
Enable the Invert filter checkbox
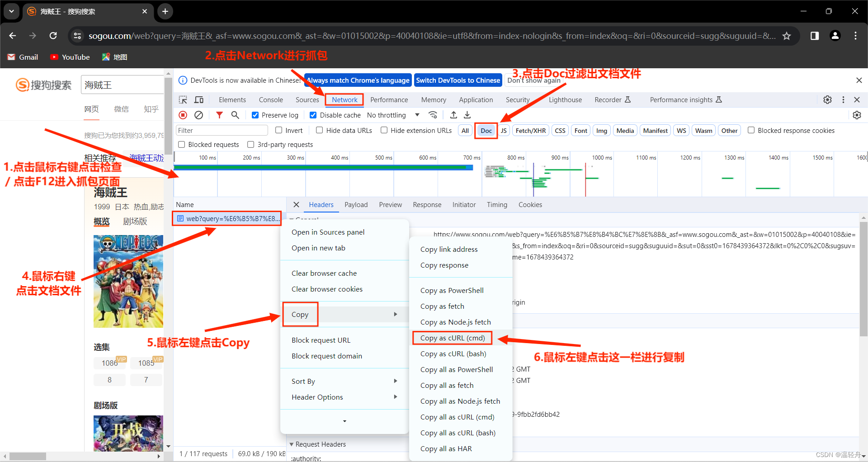(x=278, y=130)
